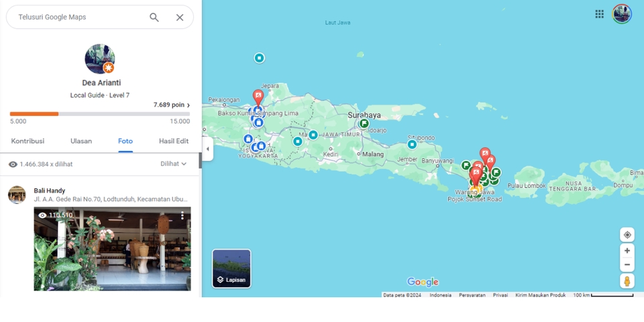The width and height of the screenshot is (644, 322).
Task: Click the Bakso Kumis Simpang Lima label
Action: coord(258,113)
